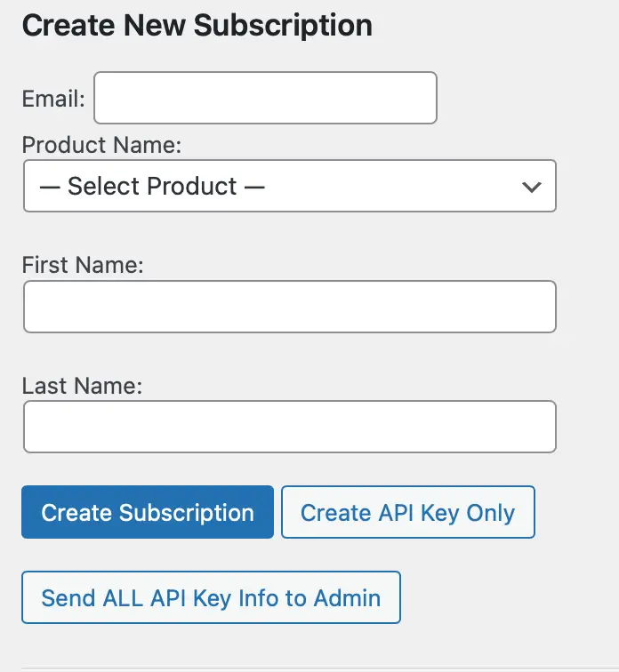The width and height of the screenshot is (619, 672).
Task: Click the Email input field
Action: (x=265, y=98)
